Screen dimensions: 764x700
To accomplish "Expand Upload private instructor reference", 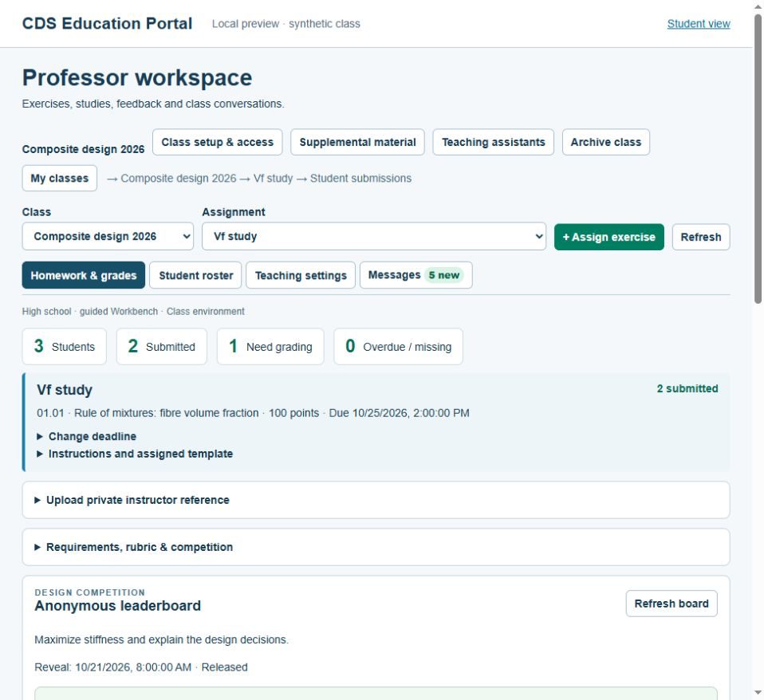I will pos(376,500).
